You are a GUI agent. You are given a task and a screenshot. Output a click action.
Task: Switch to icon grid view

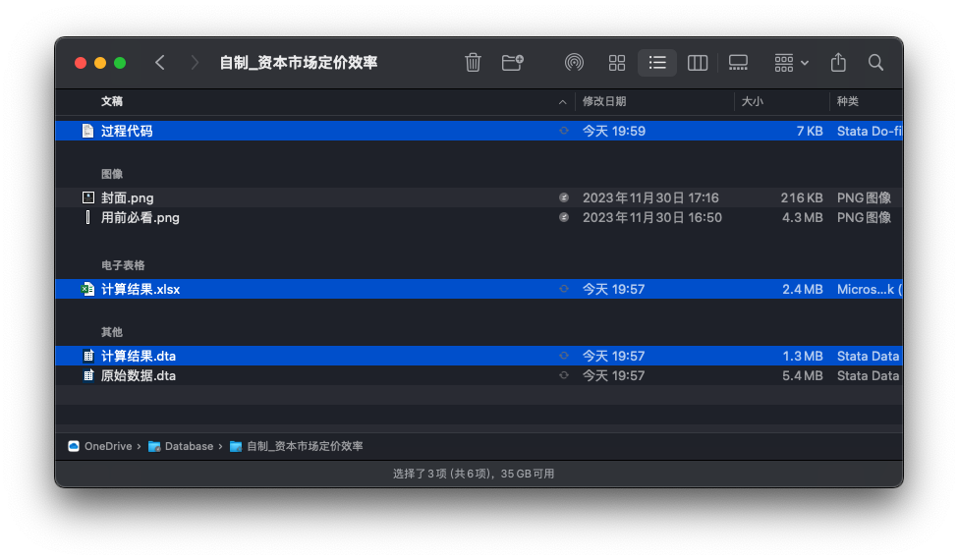coord(617,63)
